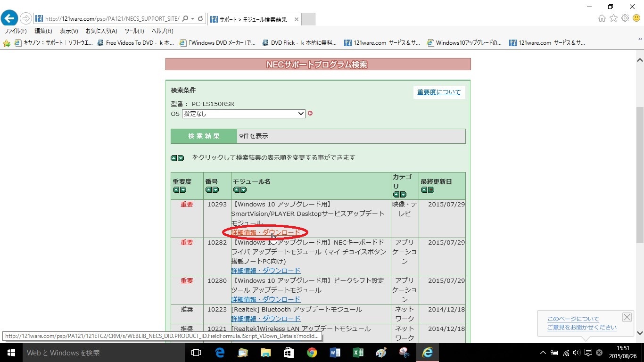Click the address bar search magnifier

(x=185, y=19)
